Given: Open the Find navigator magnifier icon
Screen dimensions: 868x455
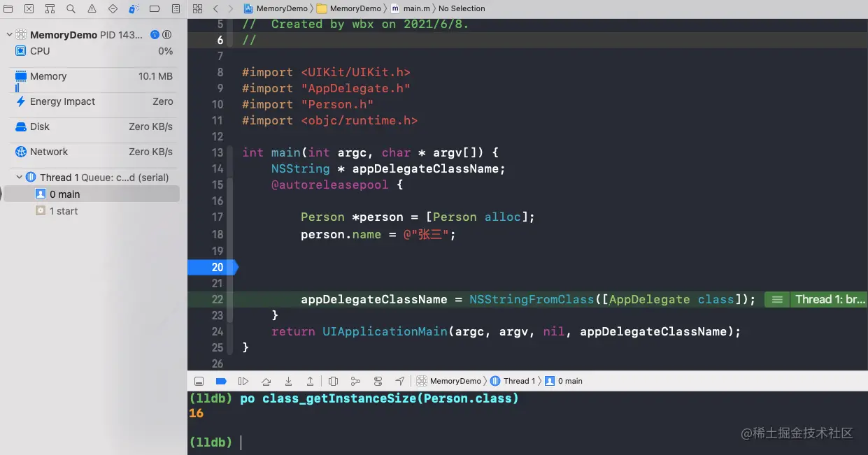Looking at the screenshot, I should pyautogui.click(x=71, y=8).
